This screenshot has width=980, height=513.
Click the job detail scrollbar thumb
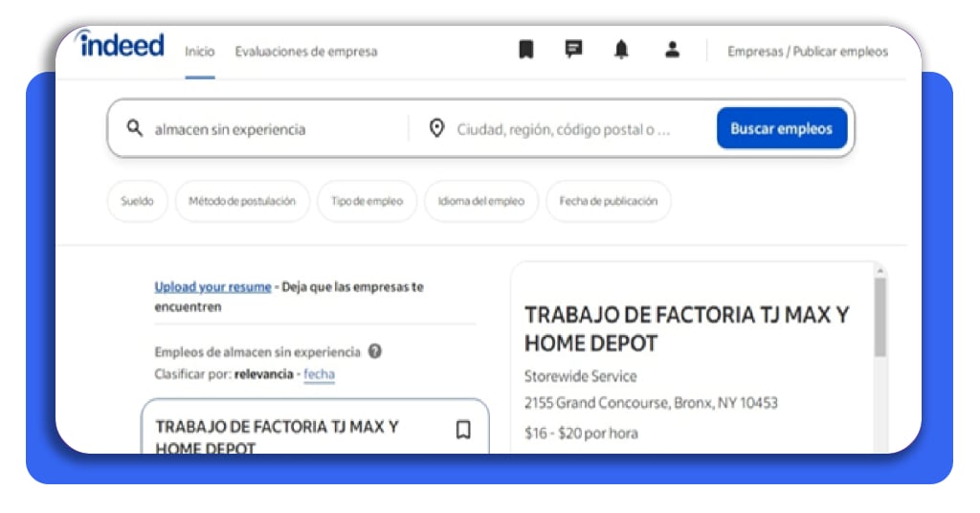880,318
